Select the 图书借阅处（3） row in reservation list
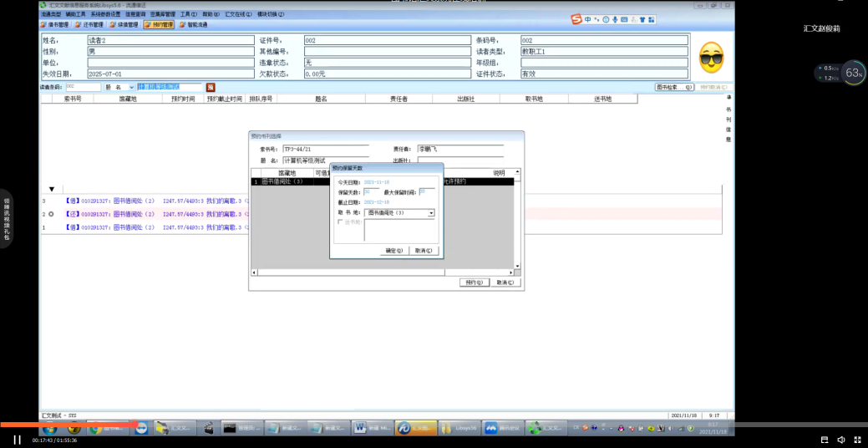868x448 pixels. [x=383, y=181]
